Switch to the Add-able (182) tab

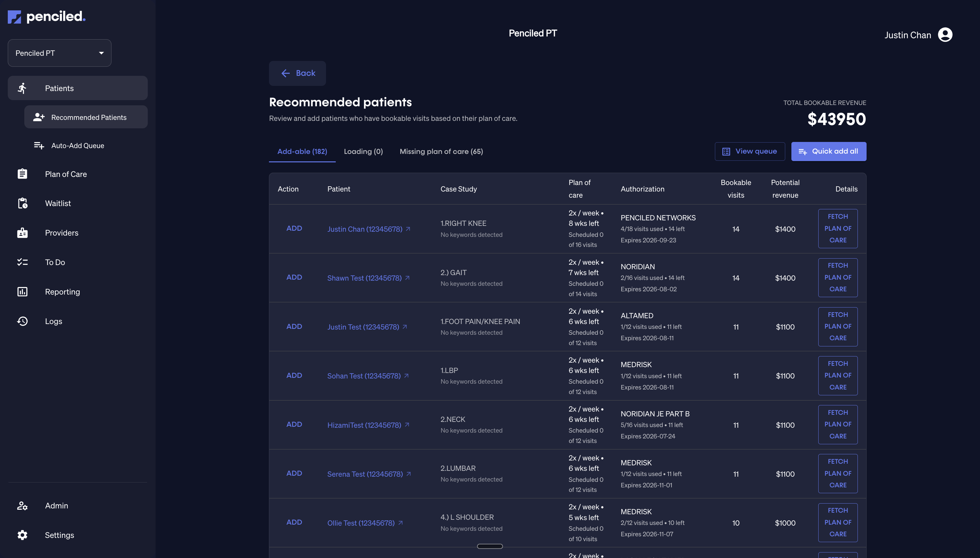(302, 152)
